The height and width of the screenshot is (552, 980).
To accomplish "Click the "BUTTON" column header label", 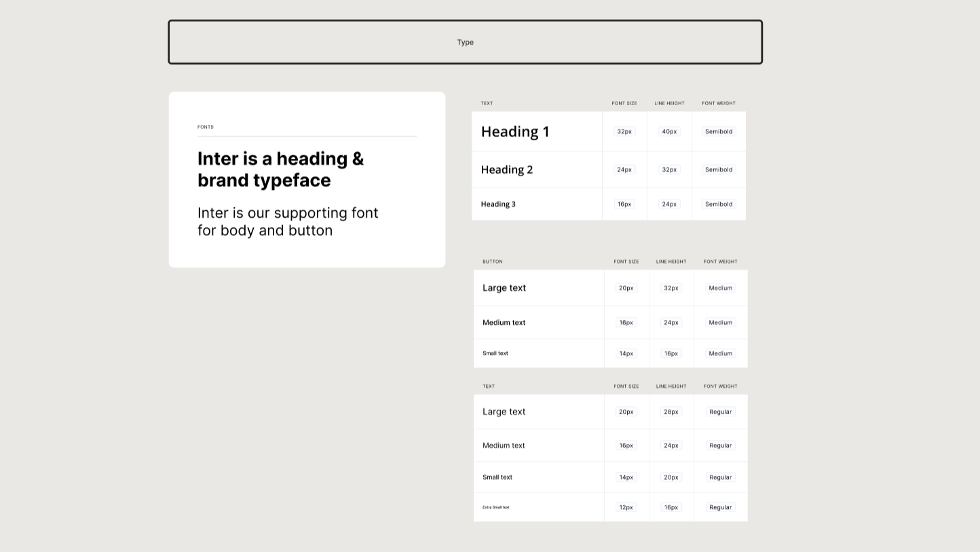I will 493,262.
